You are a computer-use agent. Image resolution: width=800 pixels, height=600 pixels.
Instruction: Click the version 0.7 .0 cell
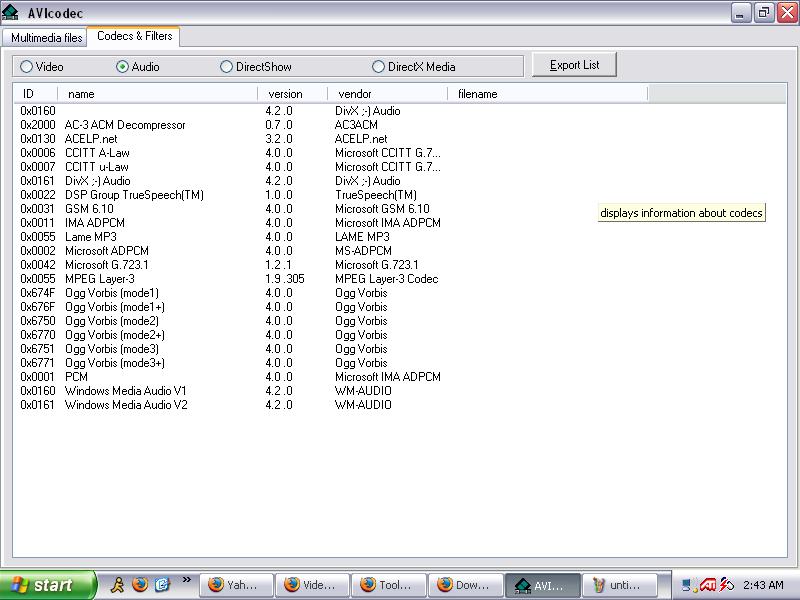point(279,125)
